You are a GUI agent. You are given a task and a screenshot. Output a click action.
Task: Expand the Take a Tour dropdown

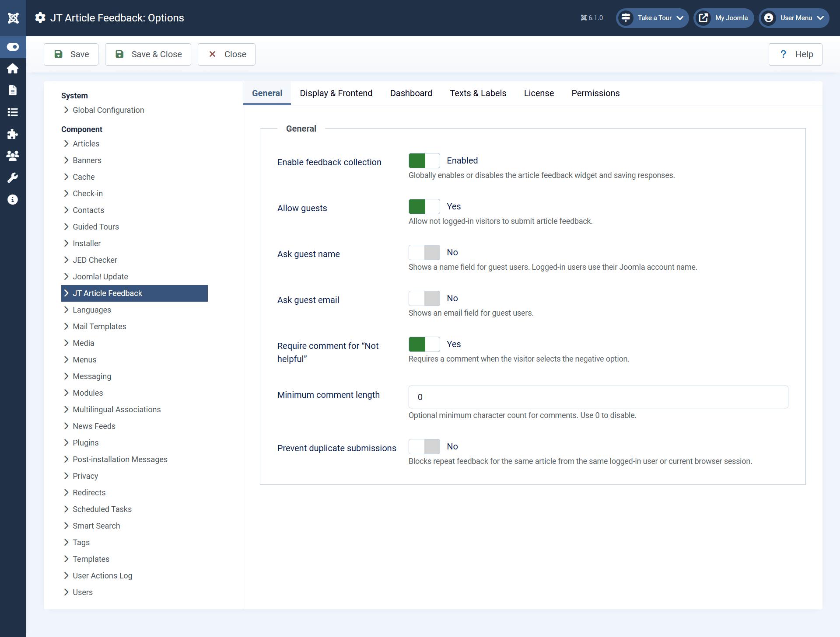[652, 18]
